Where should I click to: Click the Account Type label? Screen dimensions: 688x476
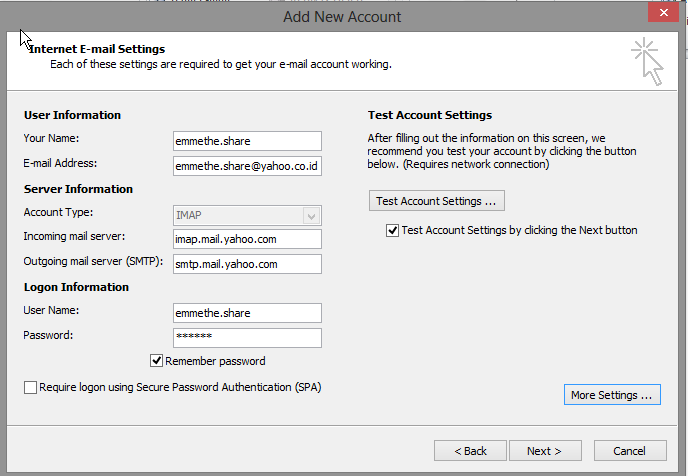coord(58,212)
